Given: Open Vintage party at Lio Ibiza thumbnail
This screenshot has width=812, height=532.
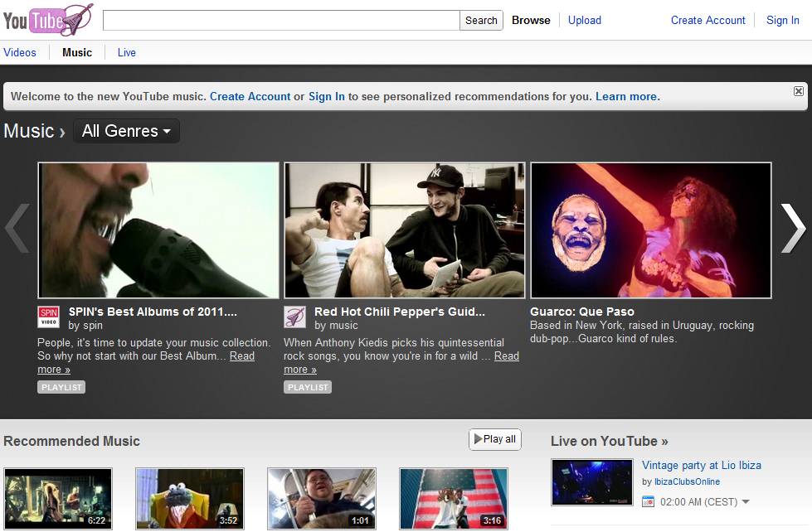Looking at the screenshot, I should 592,481.
